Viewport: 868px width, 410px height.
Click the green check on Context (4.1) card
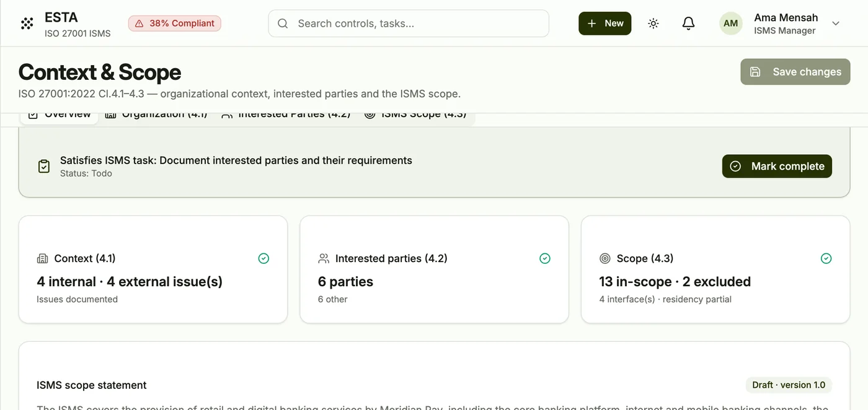pos(263,258)
